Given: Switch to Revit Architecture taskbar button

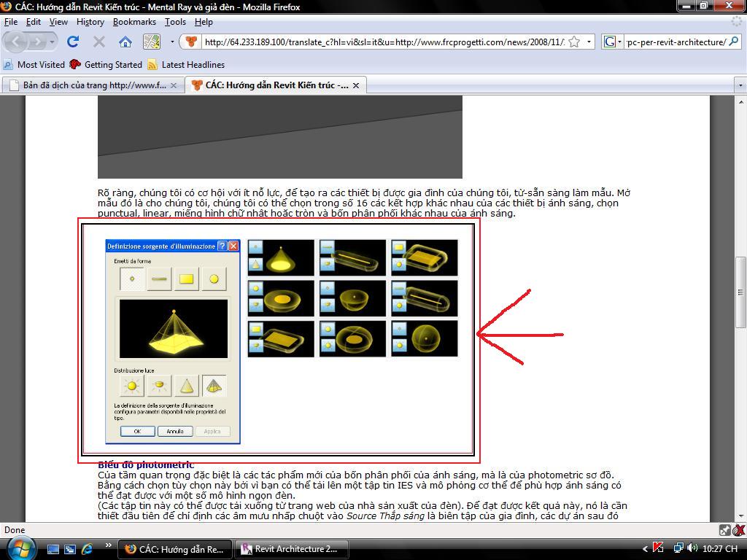Looking at the screenshot, I should [293, 549].
